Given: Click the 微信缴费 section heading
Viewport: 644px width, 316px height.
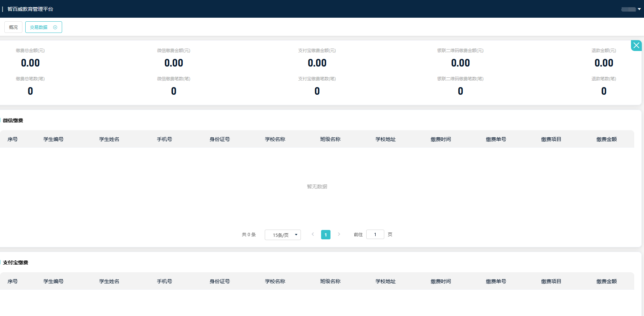Looking at the screenshot, I should click(x=13, y=120).
